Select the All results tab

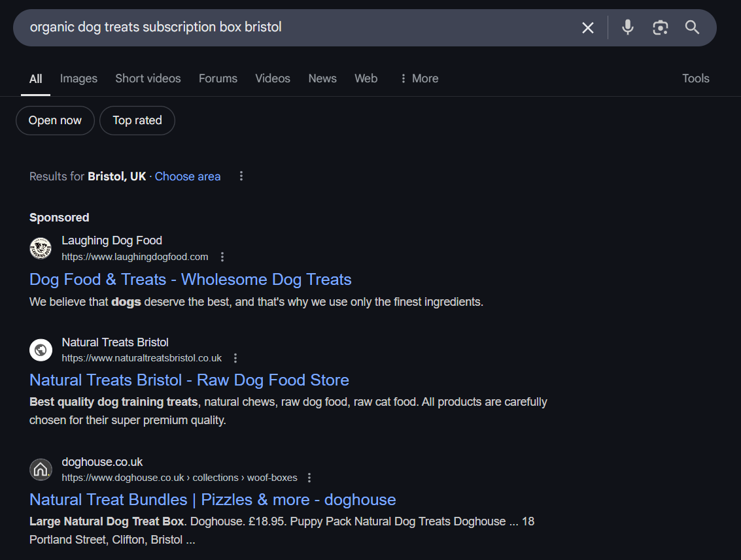35,79
